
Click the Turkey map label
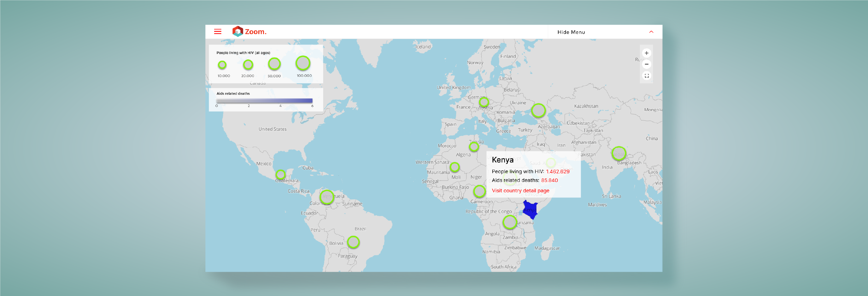tap(525, 130)
